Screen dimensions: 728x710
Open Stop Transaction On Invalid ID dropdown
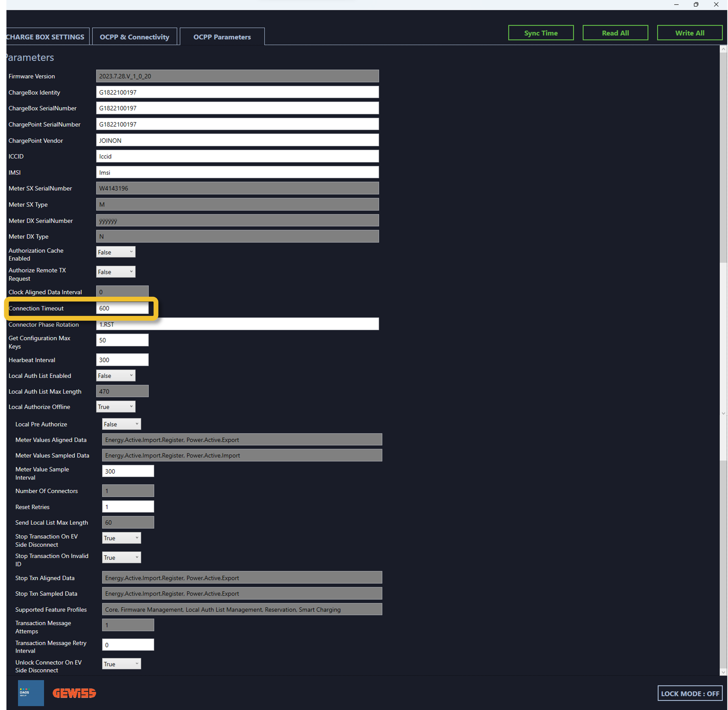click(x=121, y=557)
